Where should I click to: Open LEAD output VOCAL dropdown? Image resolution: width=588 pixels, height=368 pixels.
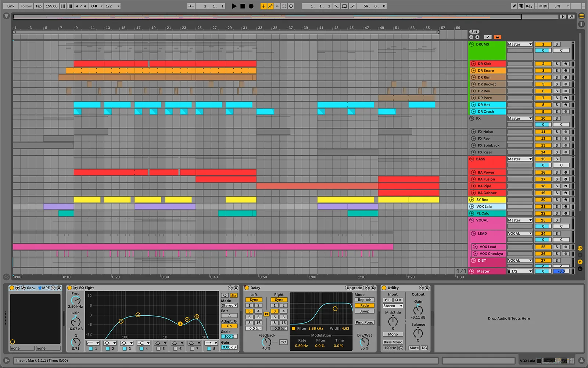(x=520, y=234)
